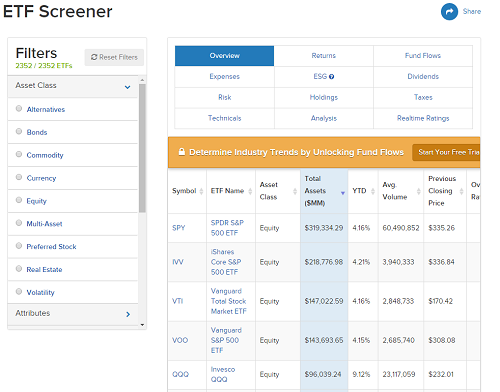Click Start Your Free Trial button
This screenshot has height=392, width=500.
446,152
